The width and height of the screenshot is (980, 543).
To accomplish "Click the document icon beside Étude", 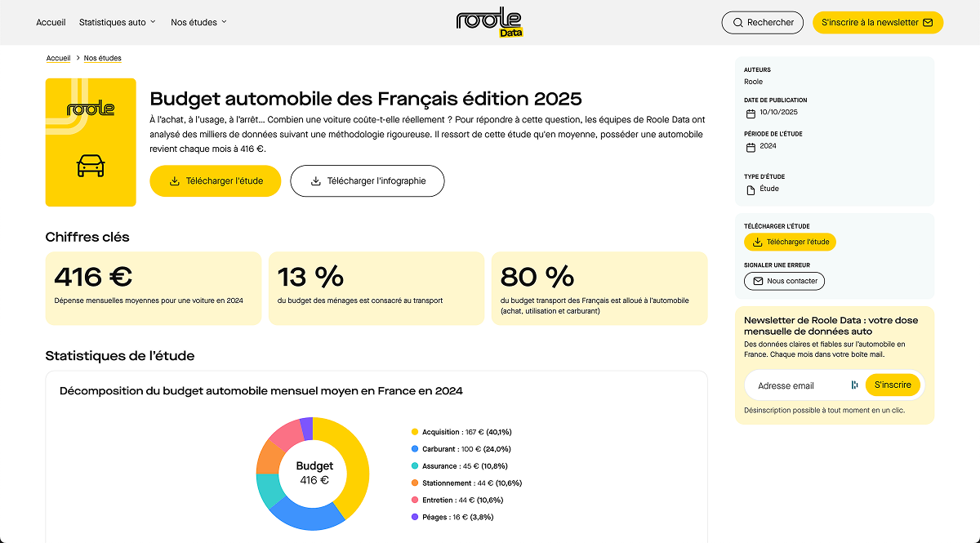I will pos(751,189).
